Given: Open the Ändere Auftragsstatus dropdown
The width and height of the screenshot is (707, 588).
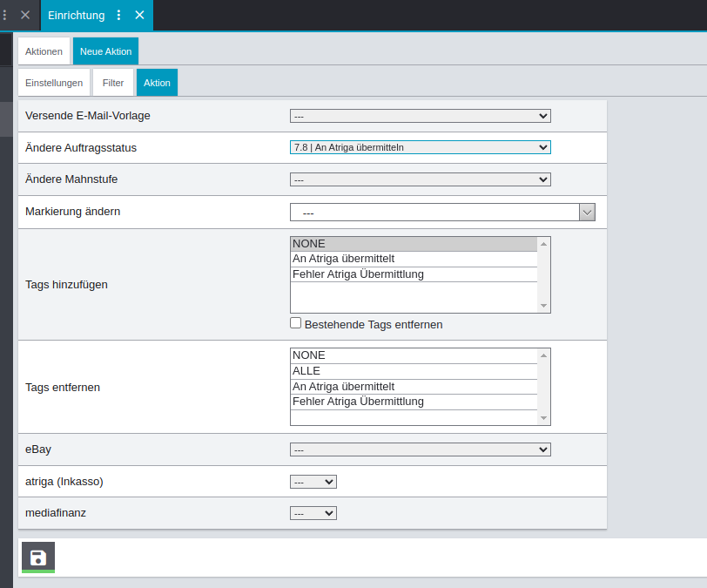Looking at the screenshot, I should (421, 147).
